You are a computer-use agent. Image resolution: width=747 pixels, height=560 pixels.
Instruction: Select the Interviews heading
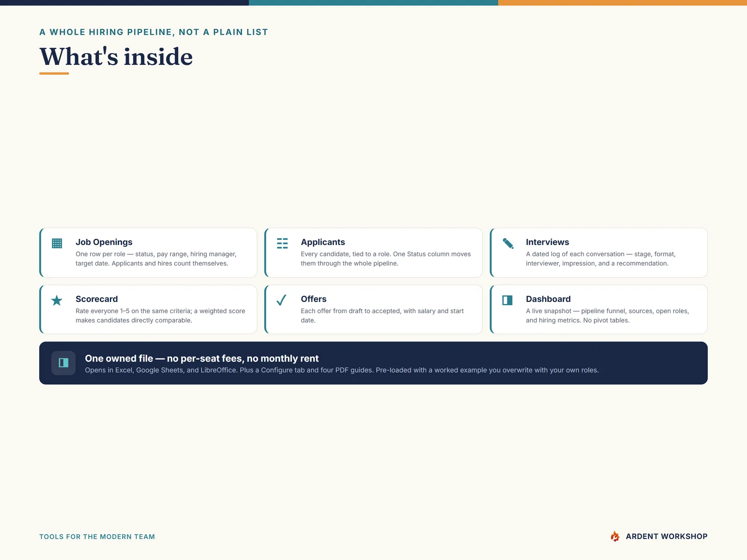point(548,242)
